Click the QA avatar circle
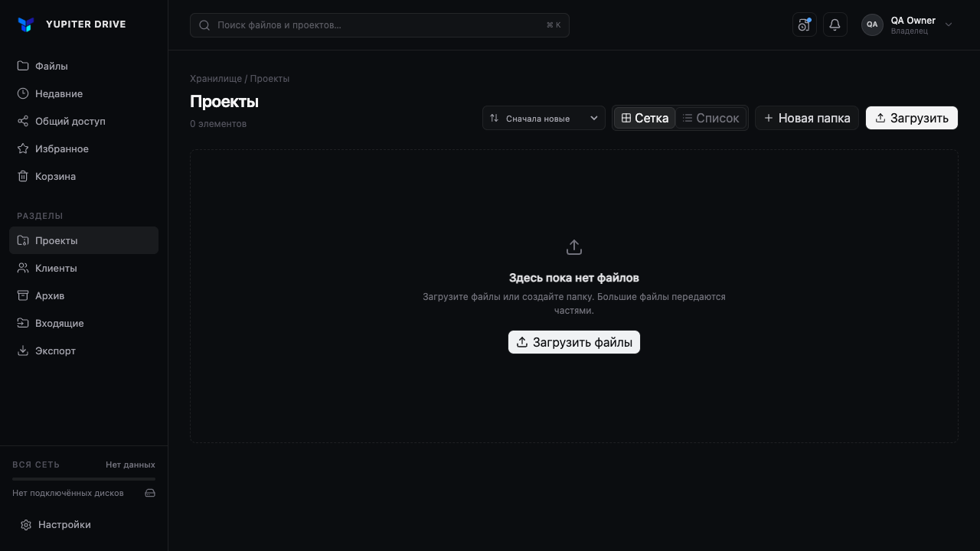 872,24
